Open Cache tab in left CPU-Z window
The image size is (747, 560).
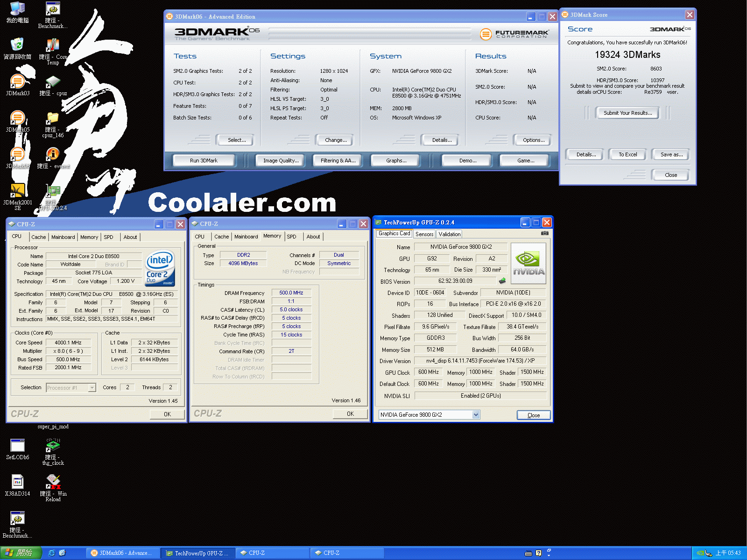coord(39,237)
